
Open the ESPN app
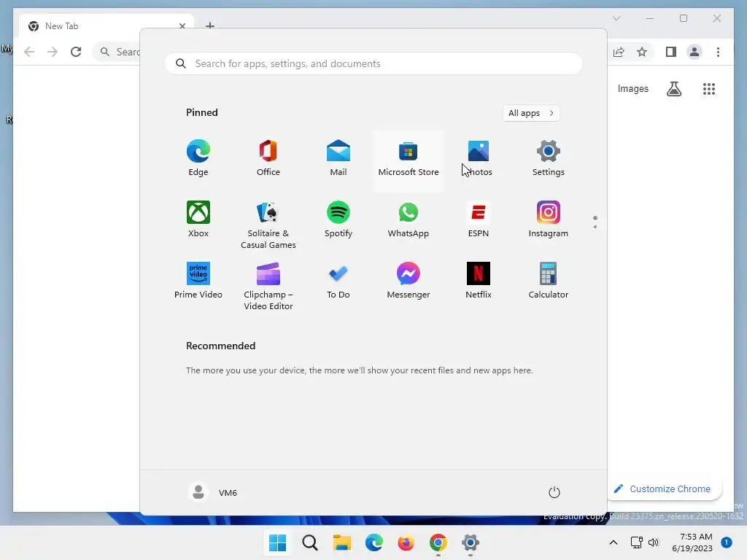(x=479, y=219)
